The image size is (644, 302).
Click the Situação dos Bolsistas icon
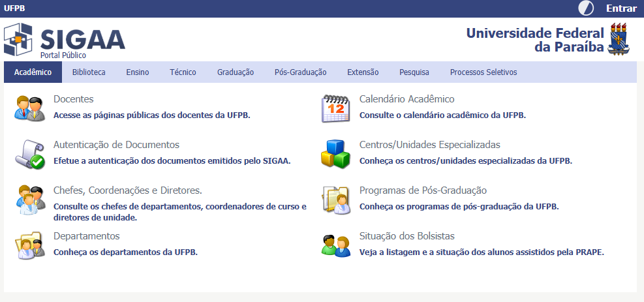point(335,245)
